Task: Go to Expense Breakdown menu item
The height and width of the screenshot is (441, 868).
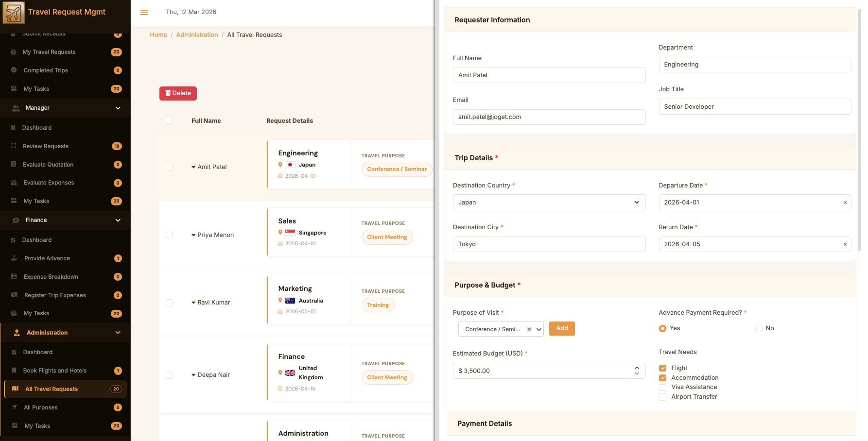Action: [x=51, y=277]
